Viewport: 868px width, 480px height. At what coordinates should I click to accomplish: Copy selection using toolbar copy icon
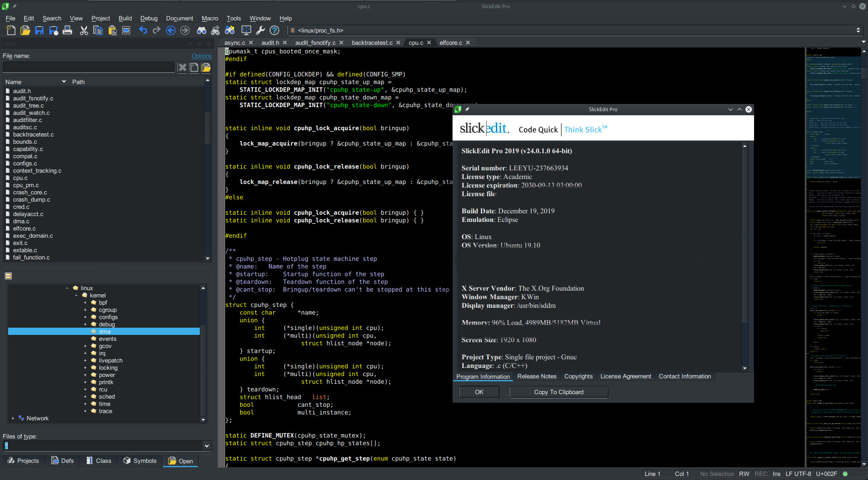tap(98, 30)
